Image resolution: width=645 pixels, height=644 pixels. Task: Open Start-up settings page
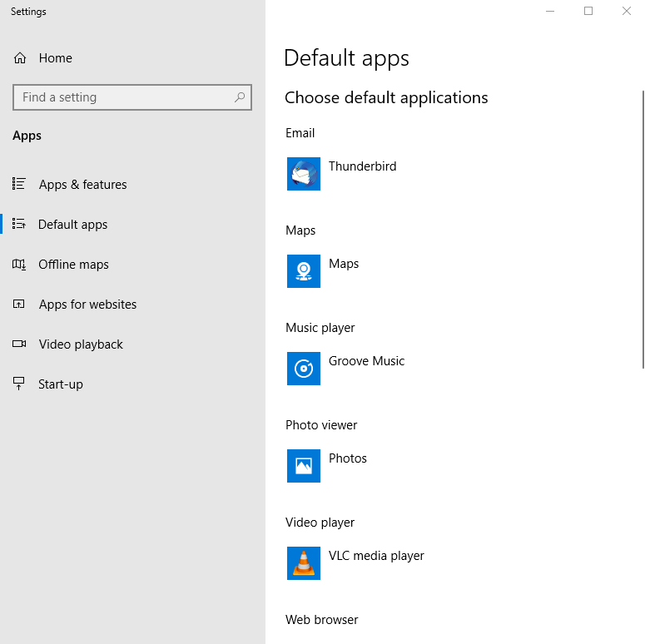(x=61, y=384)
